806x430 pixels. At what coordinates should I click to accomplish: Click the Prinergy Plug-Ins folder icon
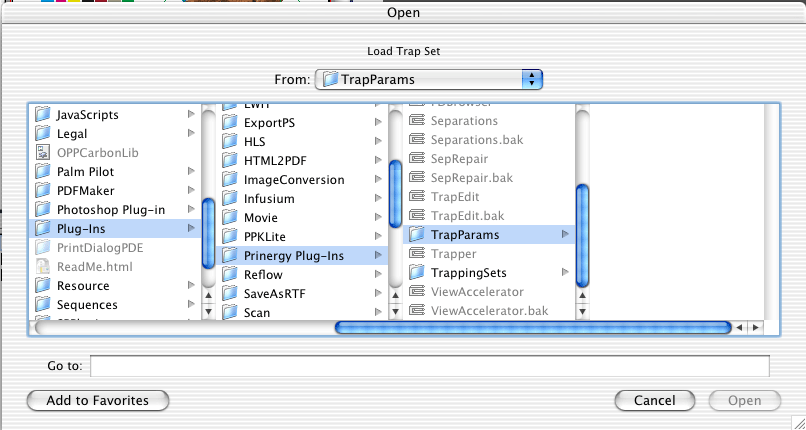click(230, 256)
